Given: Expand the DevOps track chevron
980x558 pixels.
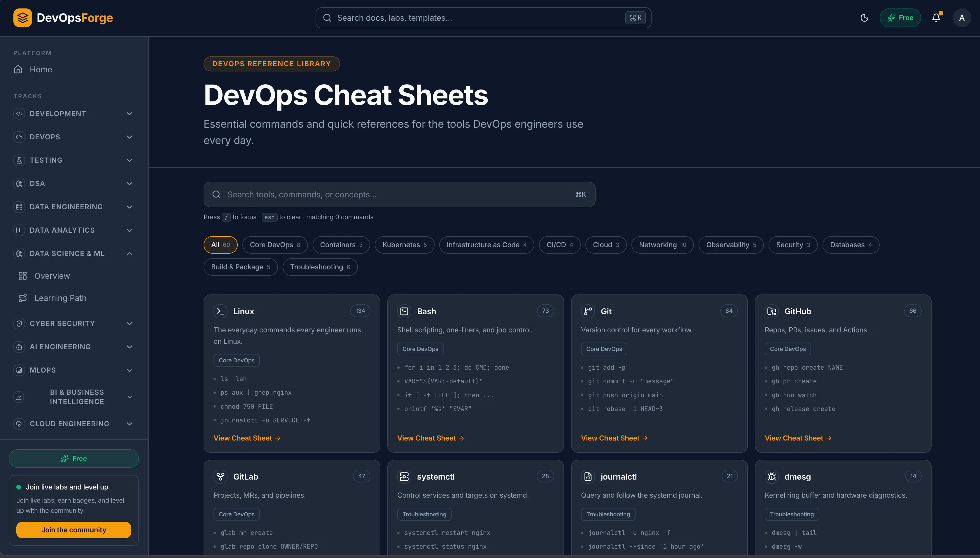Looking at the screenshot, I should pyautogui.click(x=129, y=137).
